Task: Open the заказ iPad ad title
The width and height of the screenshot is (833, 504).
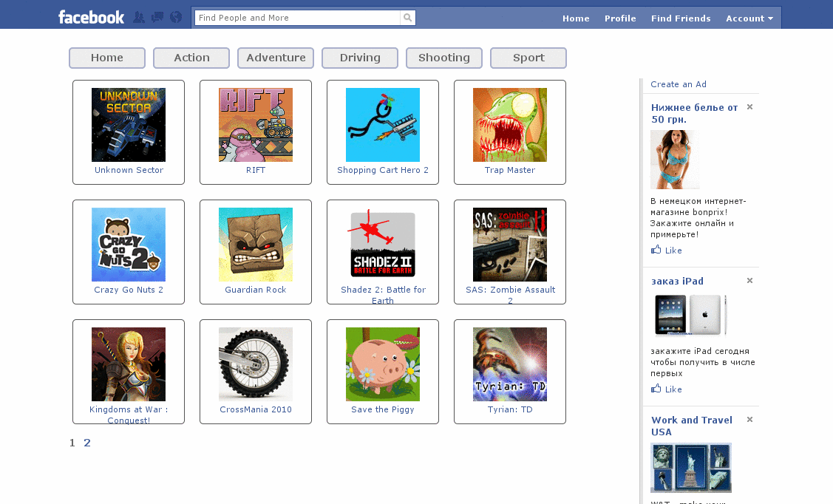Action: tap(677, 282)
